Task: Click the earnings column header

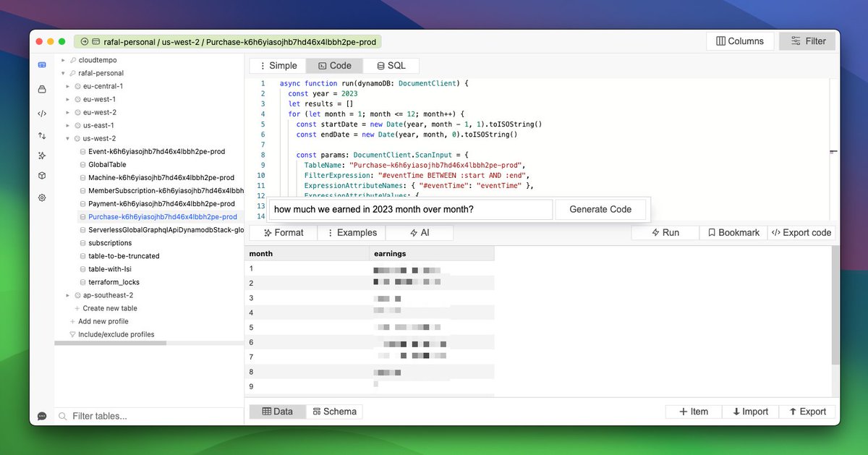Action: (432, 254)
